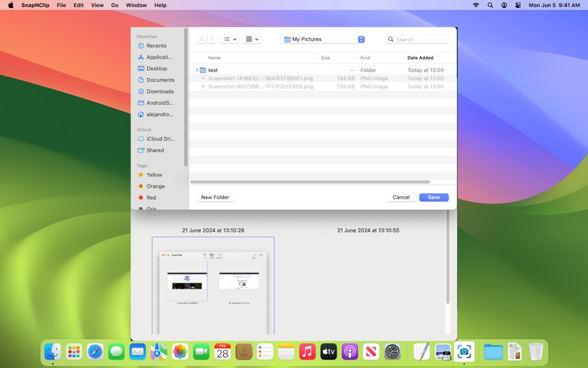Select the test folder row

[323, 70]
